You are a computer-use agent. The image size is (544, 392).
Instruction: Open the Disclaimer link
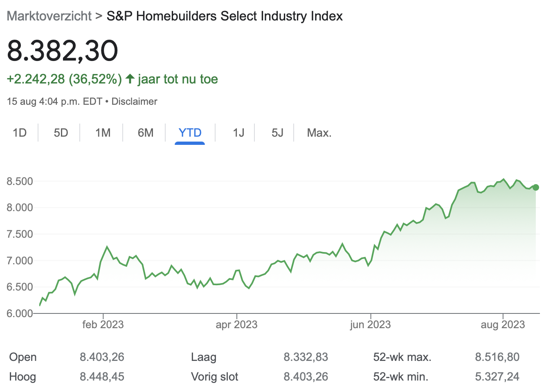134,101
